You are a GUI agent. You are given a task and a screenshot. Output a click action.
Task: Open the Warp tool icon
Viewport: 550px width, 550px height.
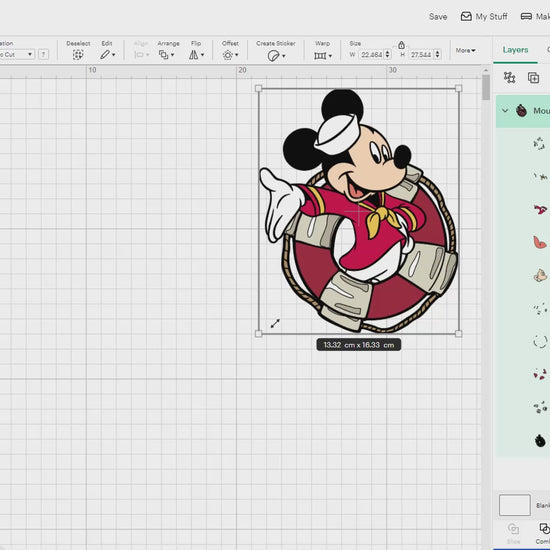[320, 56]
